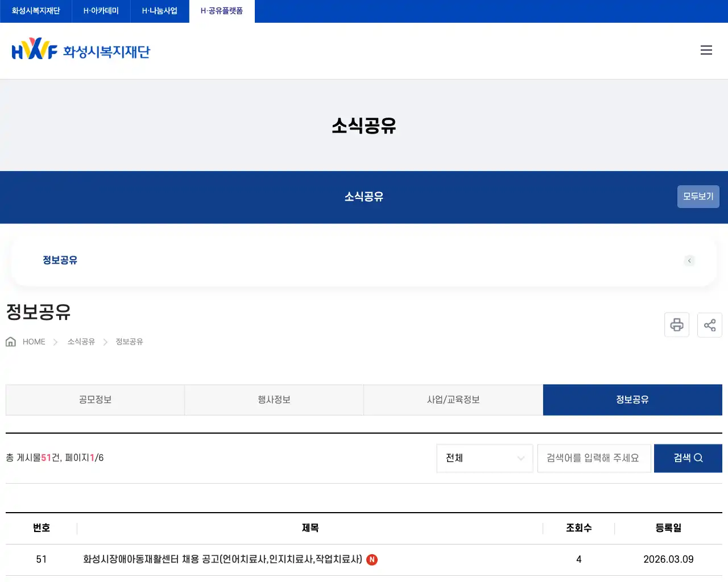The image size is (728, 582).
Task: Expand the 소식공유 breadcrumb arrow
Action: (105, 342)
